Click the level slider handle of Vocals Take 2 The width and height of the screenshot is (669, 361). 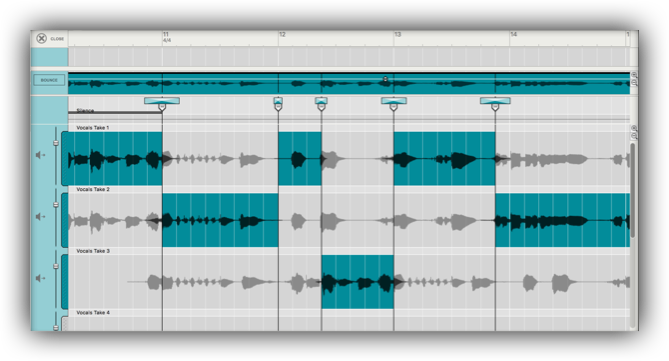pos(56,205)
